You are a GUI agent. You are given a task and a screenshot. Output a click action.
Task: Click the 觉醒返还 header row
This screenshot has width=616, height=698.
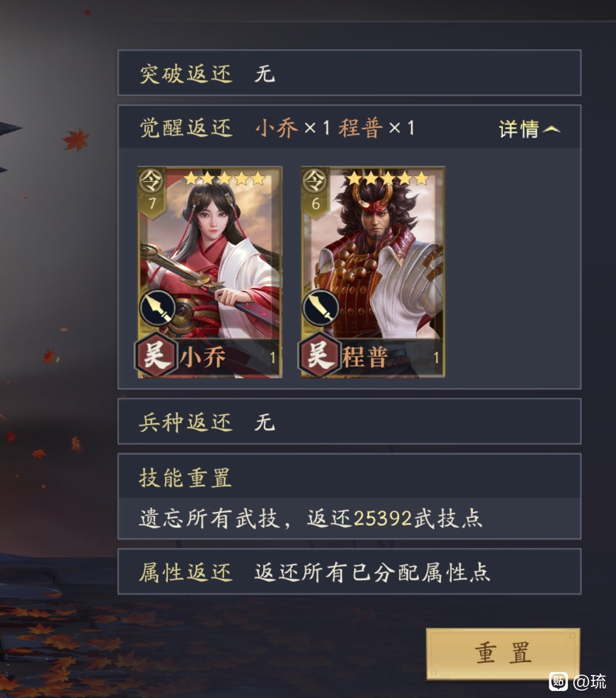point(349,128)
